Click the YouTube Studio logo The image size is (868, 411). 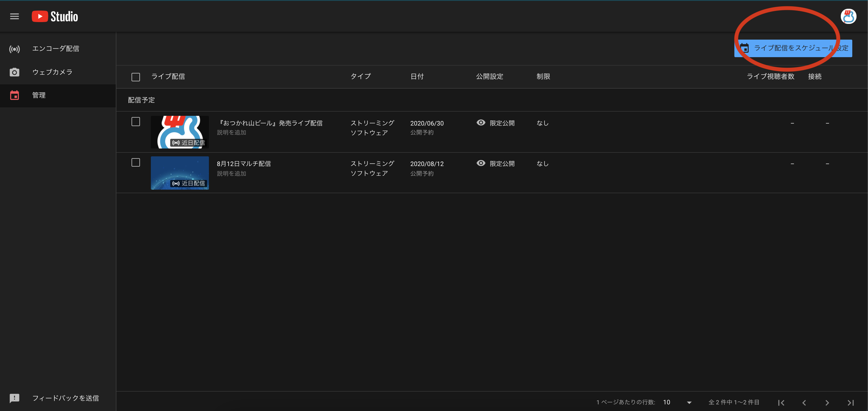point(55,16)
